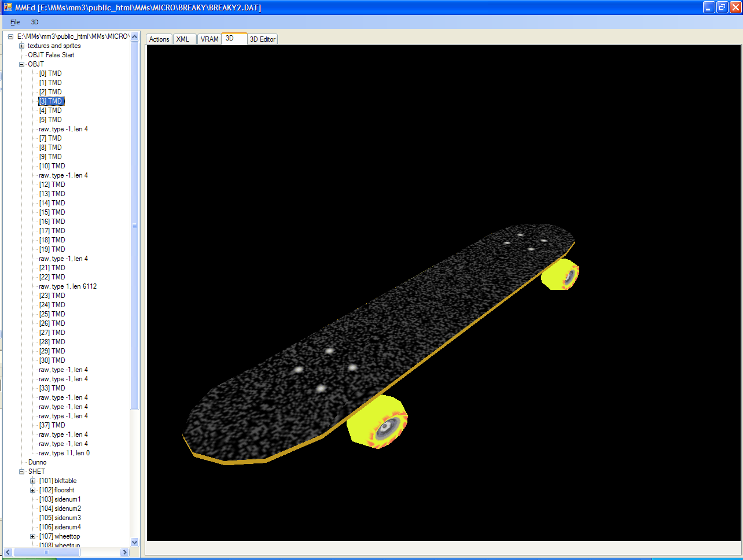Select raw, type 1, len 6112 item
Image resolution: width=743 pixels, height=560 pixels.
tap(68, 286)
